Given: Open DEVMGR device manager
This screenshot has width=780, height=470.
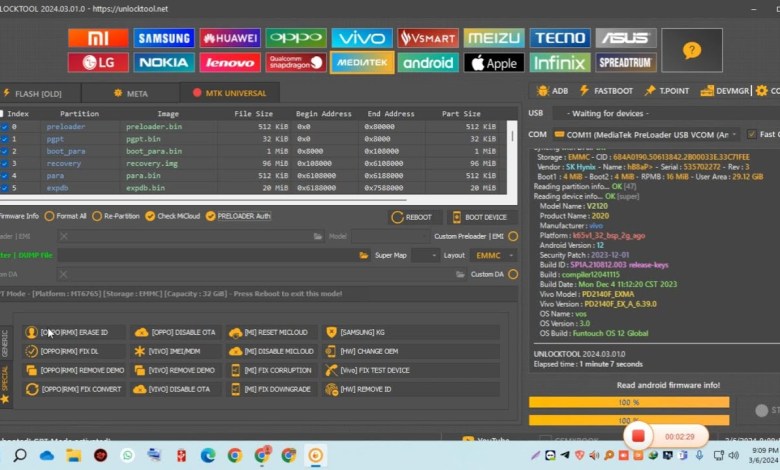Looking at the screenshot, I should 724,91.
